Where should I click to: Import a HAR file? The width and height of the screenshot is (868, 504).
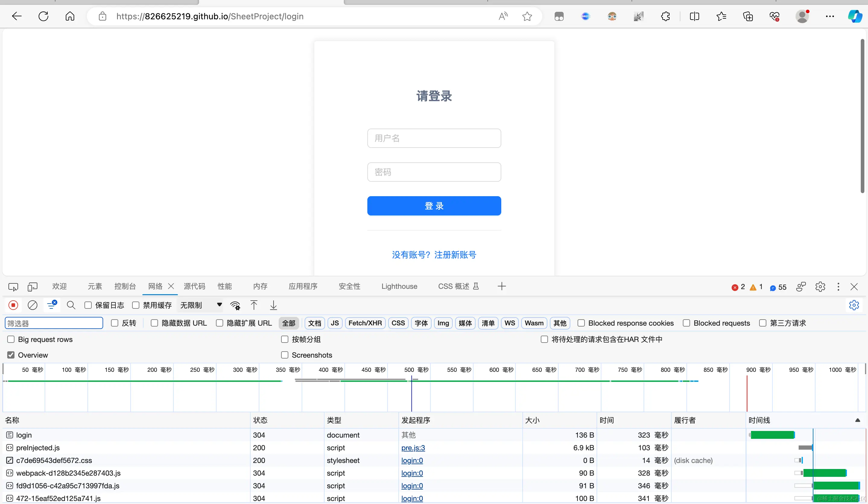coord(254,305)
